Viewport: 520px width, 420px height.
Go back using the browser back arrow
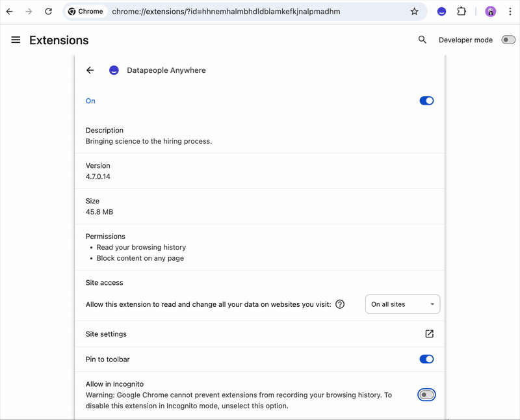point(10,12)
